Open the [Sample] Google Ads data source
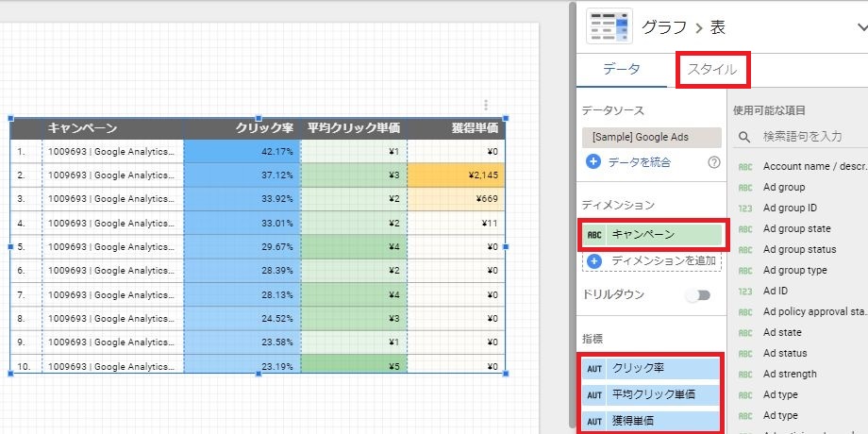868x434 pixels. point(652,138)
